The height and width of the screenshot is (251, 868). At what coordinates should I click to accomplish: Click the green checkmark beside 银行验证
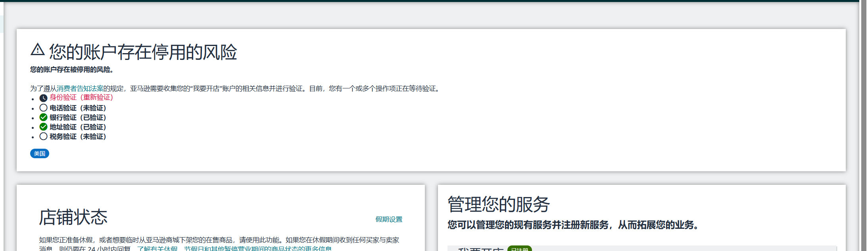coord(43,117)
